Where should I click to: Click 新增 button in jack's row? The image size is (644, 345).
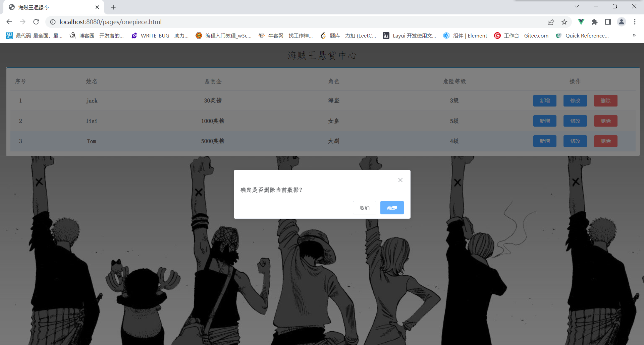pyautogui.click(x=545, y=100)
